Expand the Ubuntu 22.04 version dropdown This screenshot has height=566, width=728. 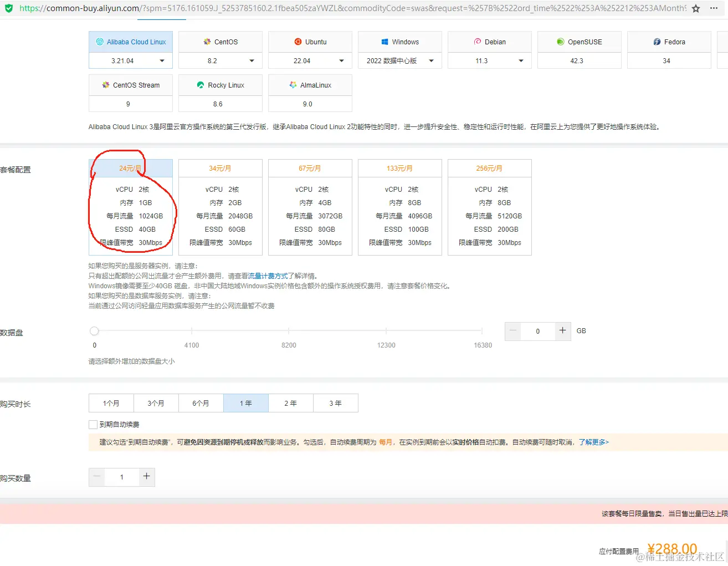click(310, 61)
